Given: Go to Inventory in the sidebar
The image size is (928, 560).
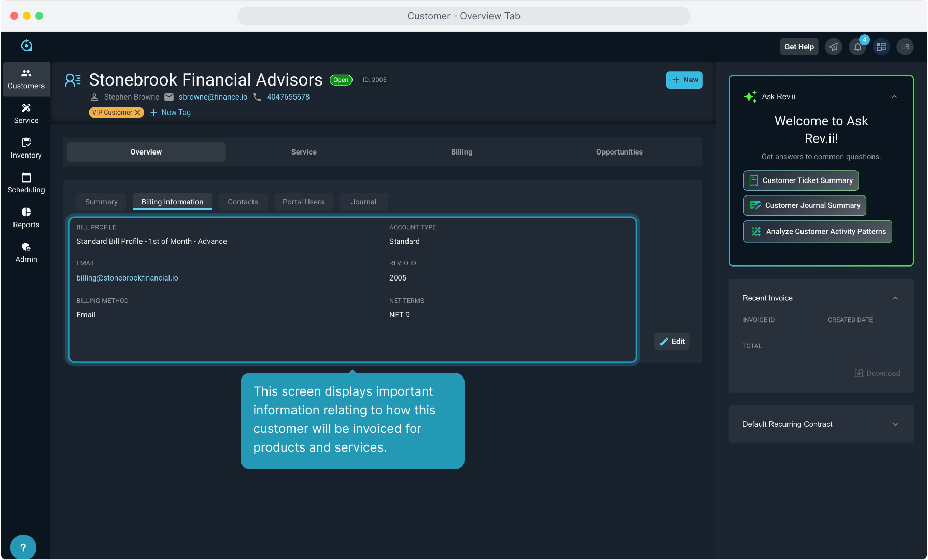Looking at the screenshot, I should point(26,148).
